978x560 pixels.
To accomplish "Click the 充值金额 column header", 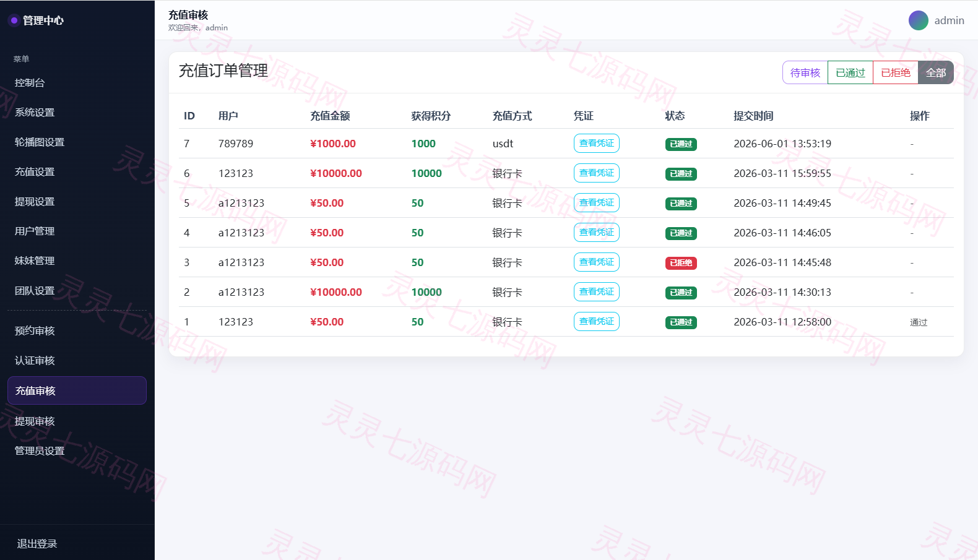I will pyautogui.click(x=330, y=116).
